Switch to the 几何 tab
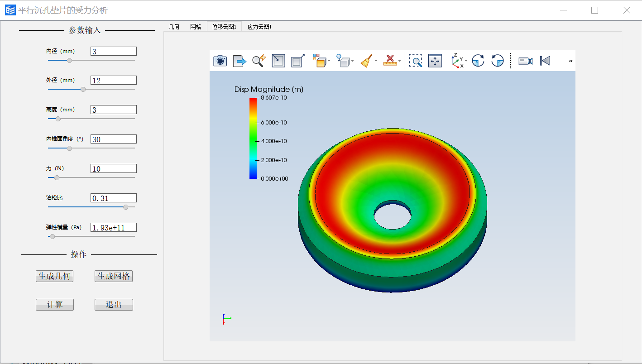This screenshot has width=642, height=364. pyautogui.click(x=174, y=27)
